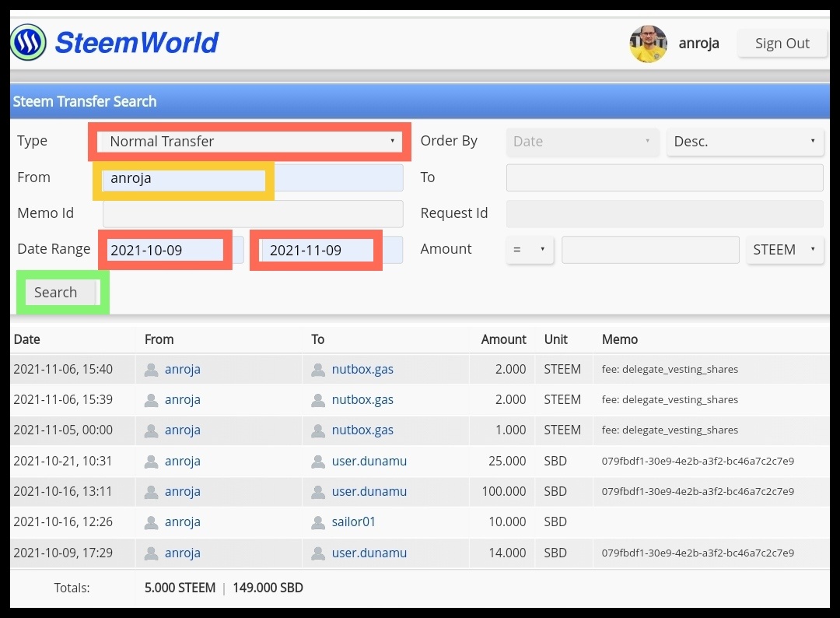The height and width of the screenshot is (618, 840).
Task: Open anroja link in the 2021-10-21 row
Action: (183, 461)
